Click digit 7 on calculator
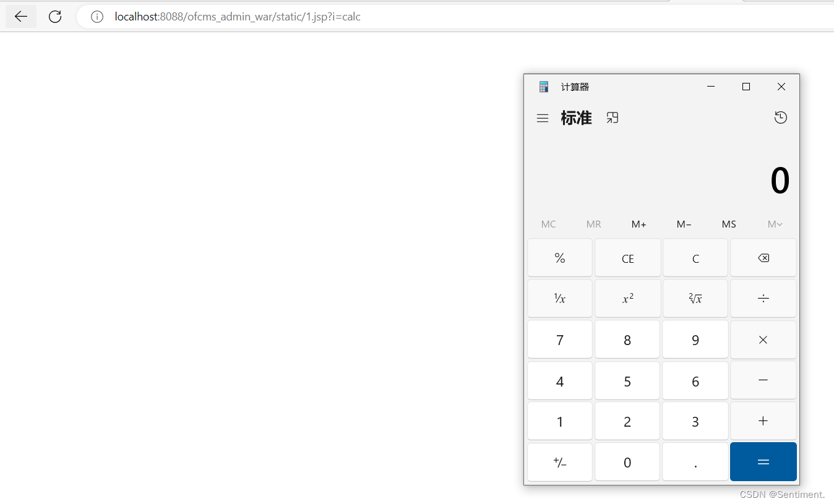834x504 pixels. tap(560, 340)
